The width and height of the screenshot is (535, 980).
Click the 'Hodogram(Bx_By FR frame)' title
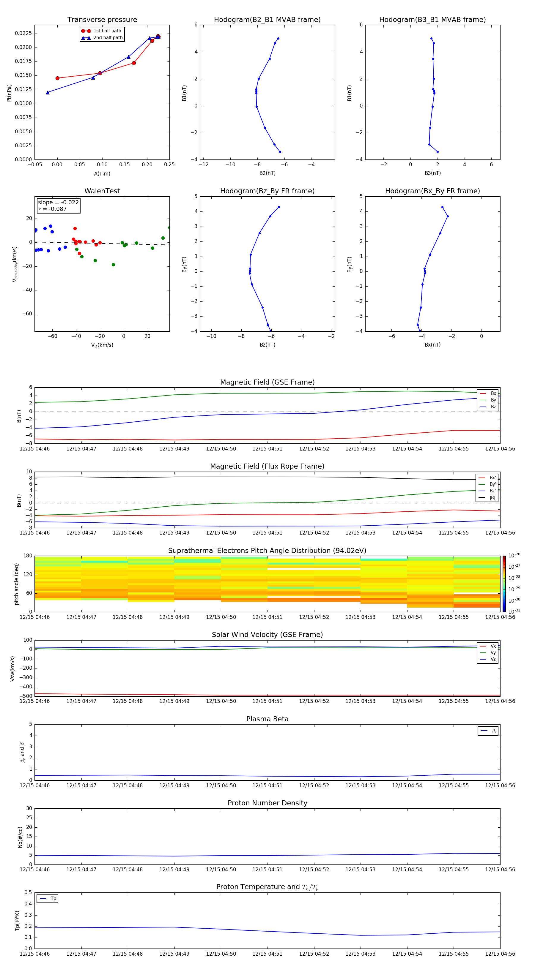tap(432, 191)
